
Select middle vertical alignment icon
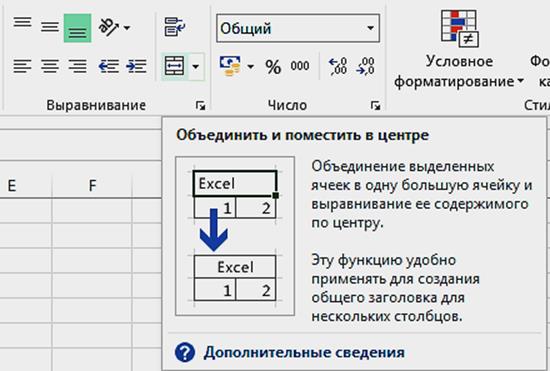[x=49, y=27]
